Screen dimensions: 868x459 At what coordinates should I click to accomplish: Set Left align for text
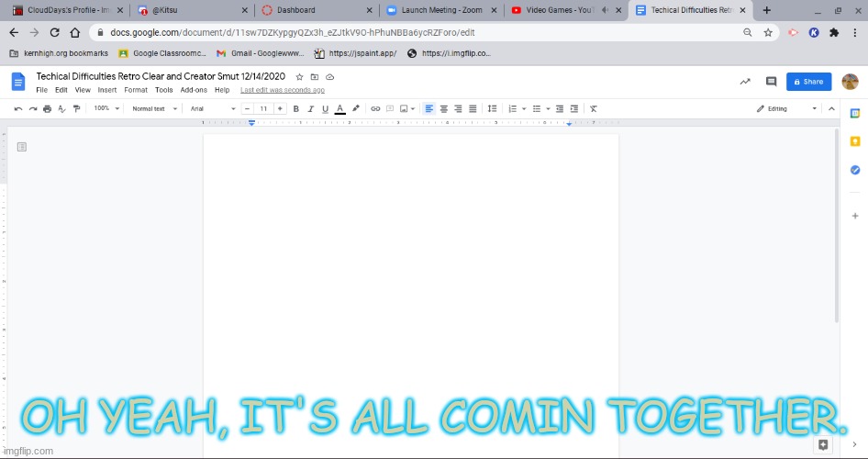pos(429,108)
